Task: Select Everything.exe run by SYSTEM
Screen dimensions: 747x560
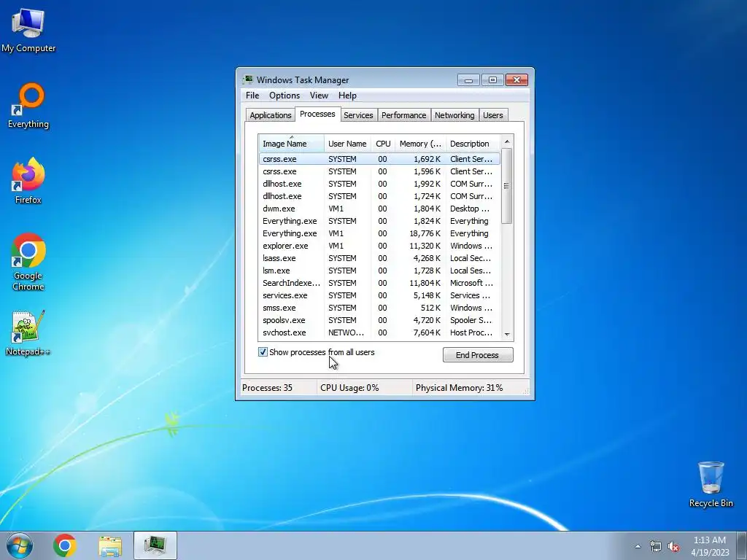Action: [x=379, y=221]
